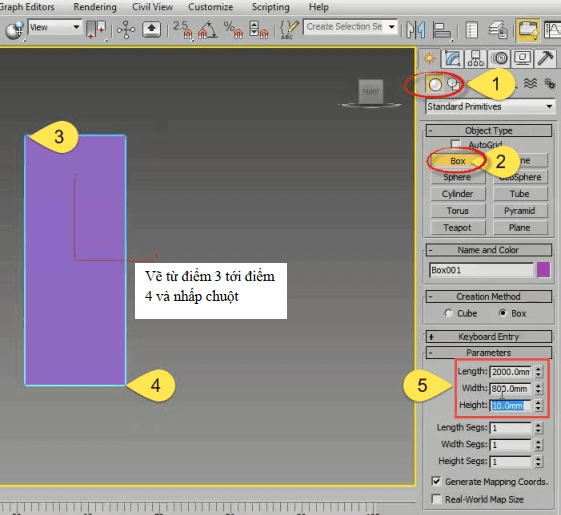Click the Length value field

tap(511, 372)
